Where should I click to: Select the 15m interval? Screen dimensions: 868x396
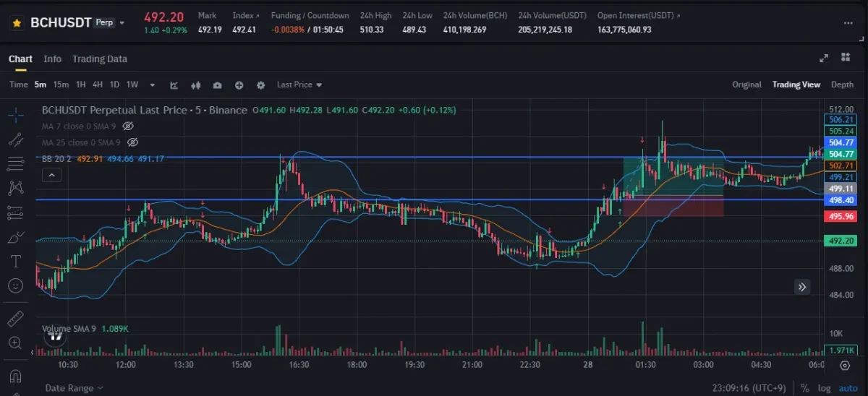[61, 85]
